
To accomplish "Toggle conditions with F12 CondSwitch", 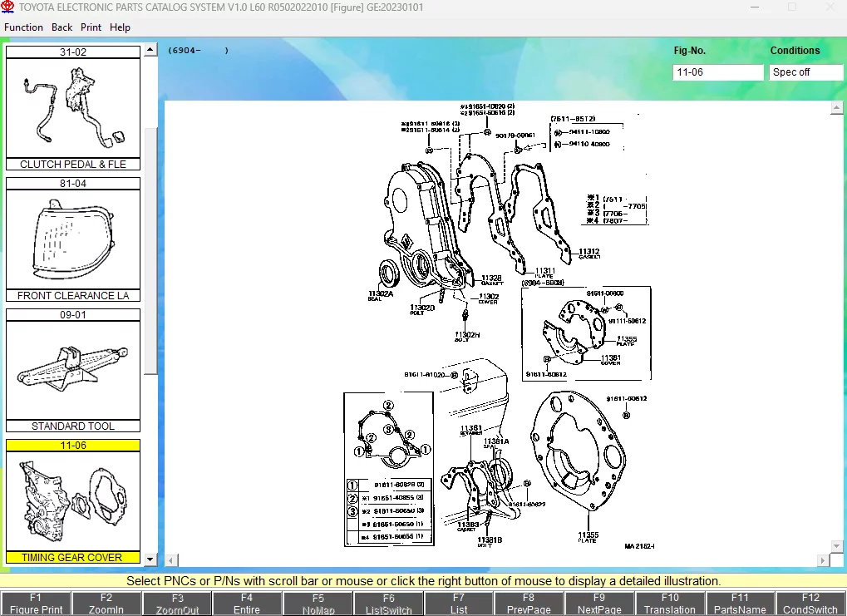I will click(x=810, y=604).
